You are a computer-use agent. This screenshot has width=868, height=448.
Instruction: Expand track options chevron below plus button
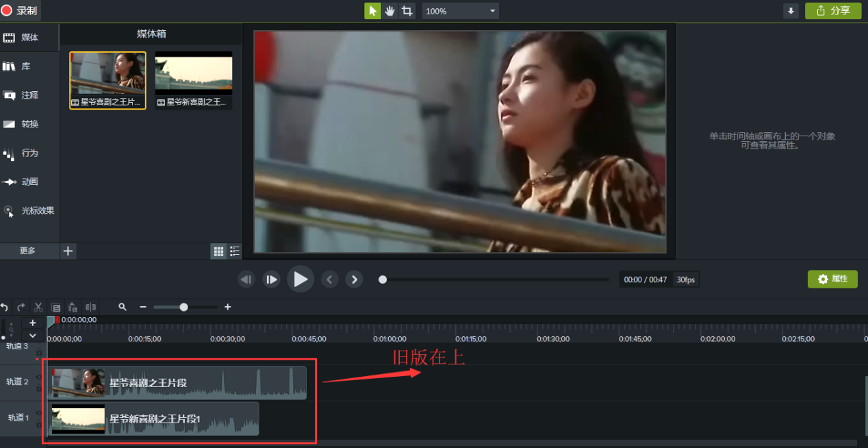click(x=32, y=335)
